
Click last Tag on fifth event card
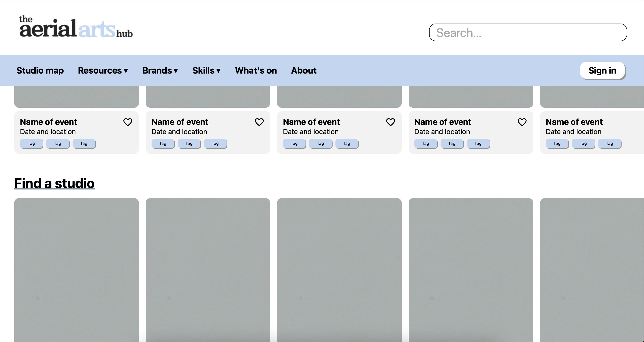coord(609,143)
